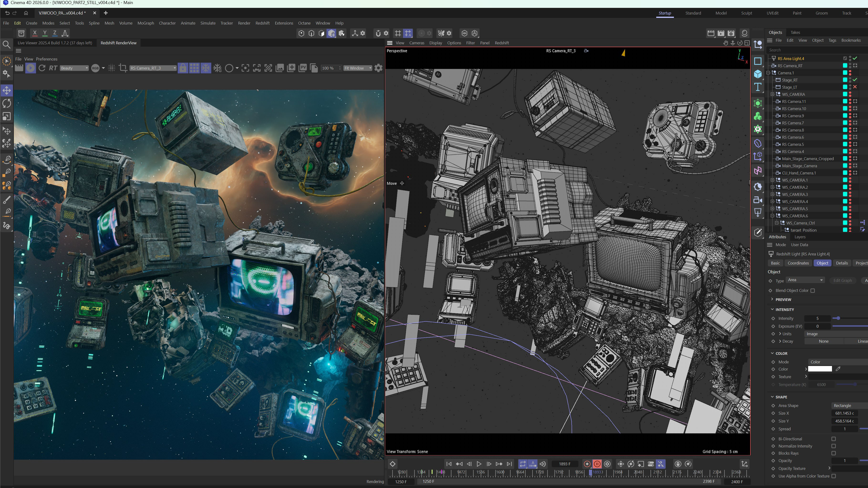Select the Rotate tool
This screenshot has width=868, height=488.
tap(6, 103)
